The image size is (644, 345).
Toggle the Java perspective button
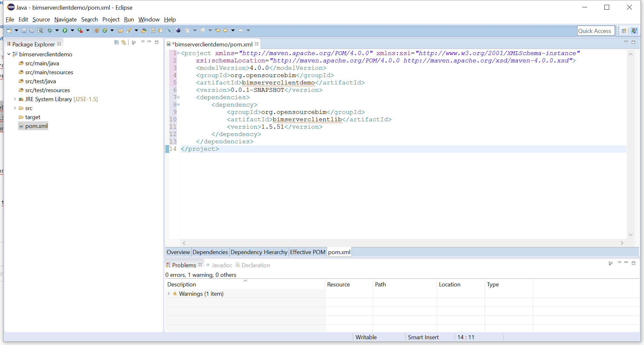pyautogui.click(x=634, y=31)
